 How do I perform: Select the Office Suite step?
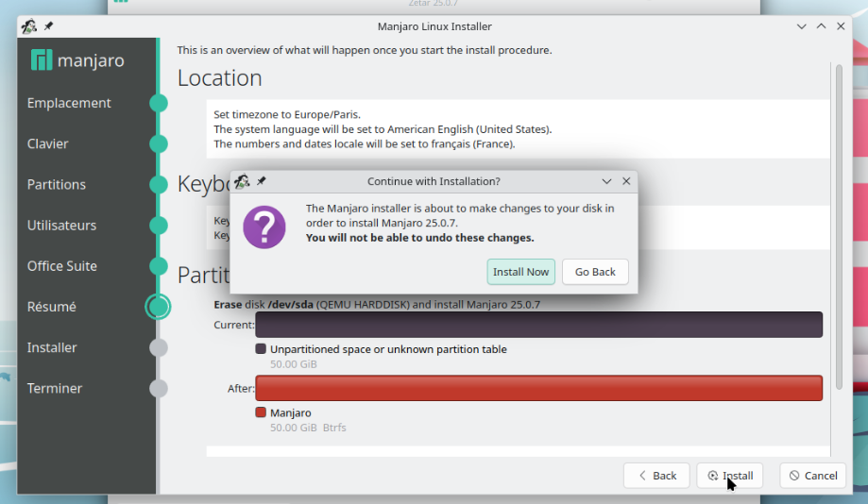click(62, 266)
